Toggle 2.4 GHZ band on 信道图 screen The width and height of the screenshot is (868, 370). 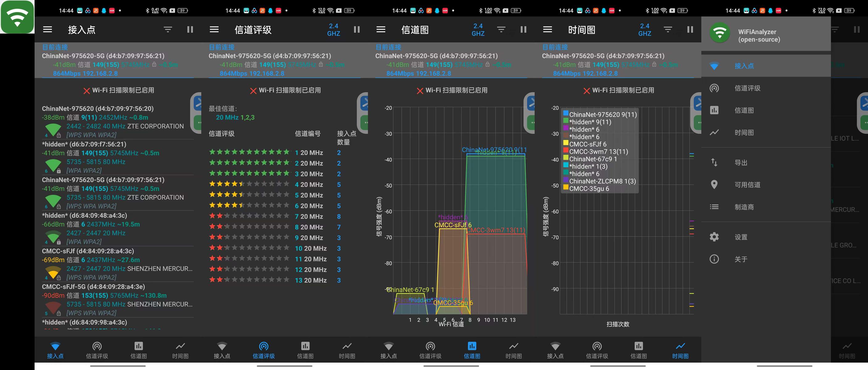478,30
